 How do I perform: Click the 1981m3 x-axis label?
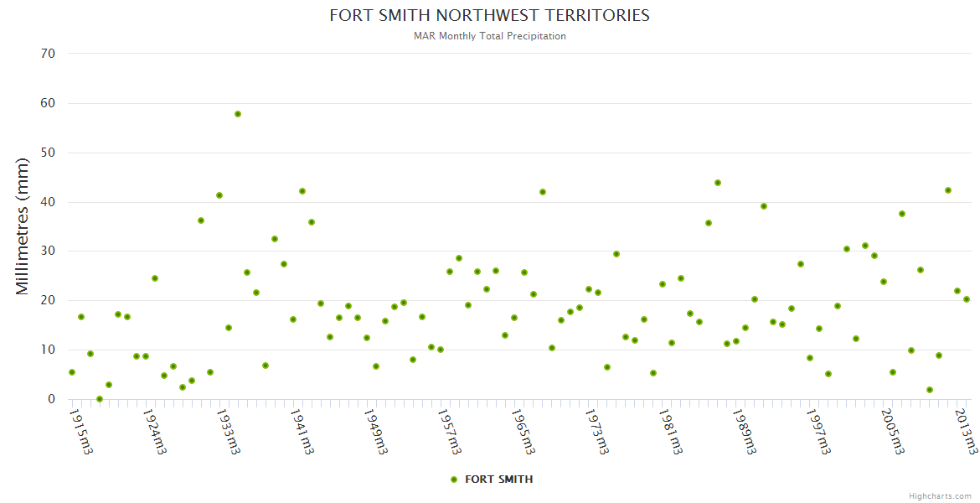(670, 433)
